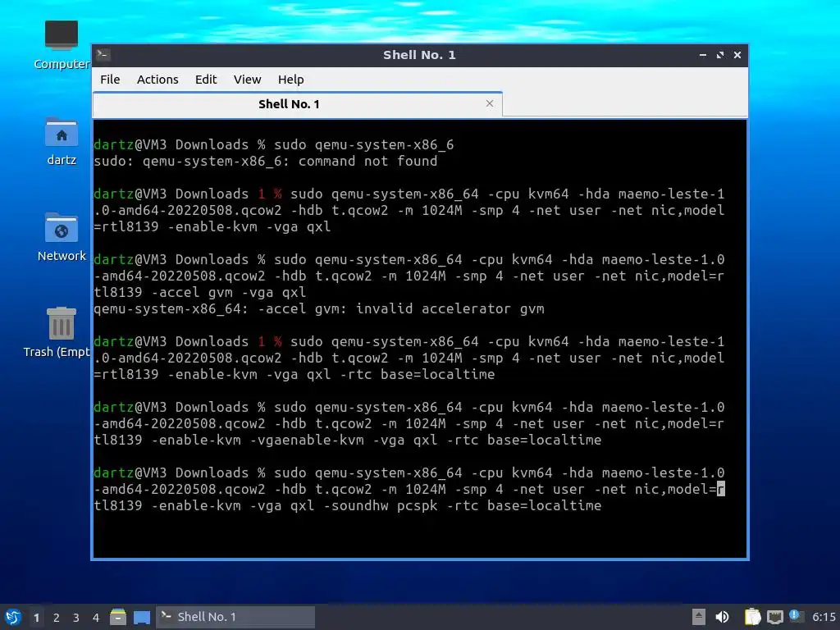Open the Lubuntu application menu
This screenshot has height=630, width=840.
coord(13,617)
